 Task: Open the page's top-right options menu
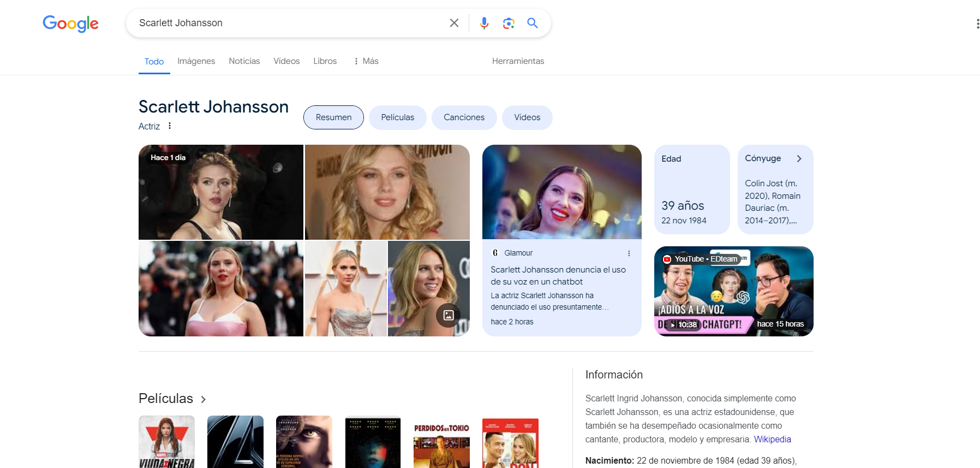[977, 24]
